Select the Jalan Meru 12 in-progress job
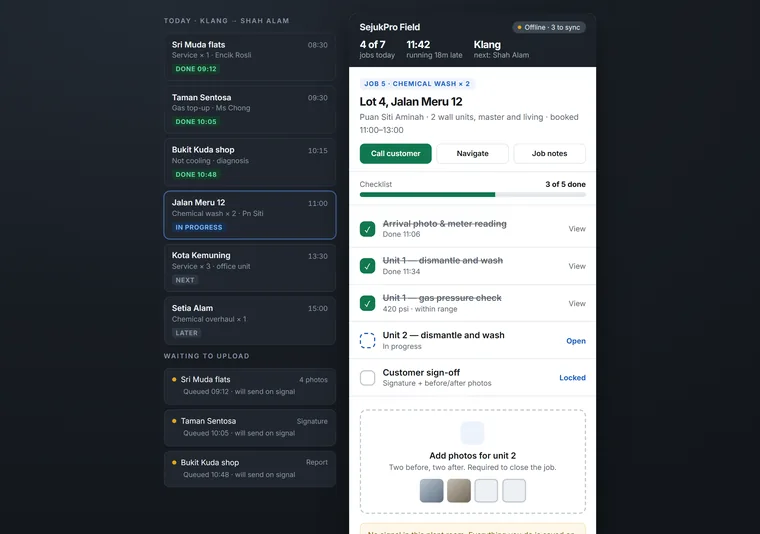Viewport: 760px width, 534px height. 250,215
